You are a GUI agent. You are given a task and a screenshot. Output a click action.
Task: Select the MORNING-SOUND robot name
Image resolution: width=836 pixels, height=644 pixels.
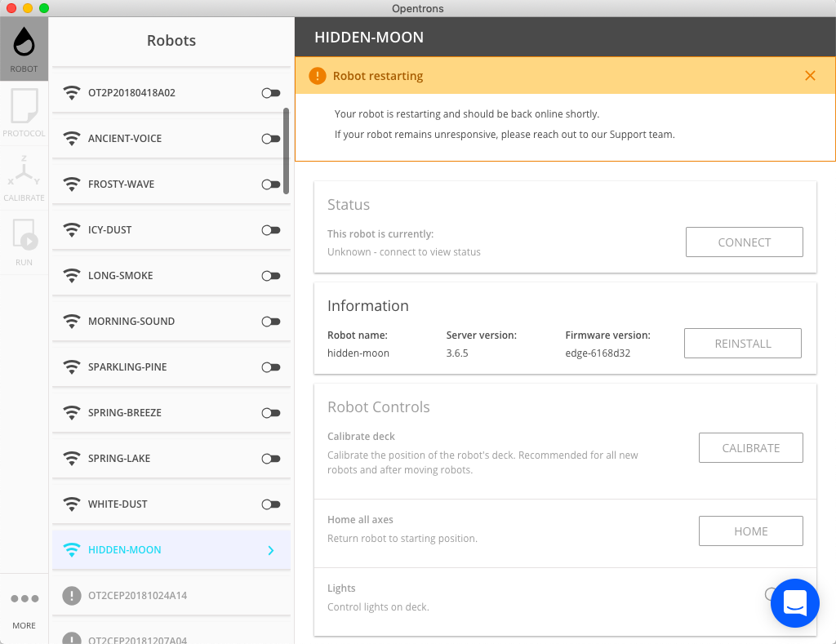[x=131, y=322]
